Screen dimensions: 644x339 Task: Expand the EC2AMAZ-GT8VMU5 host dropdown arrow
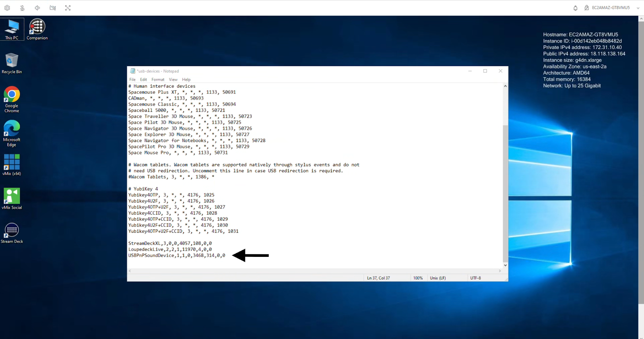(638, 8)
